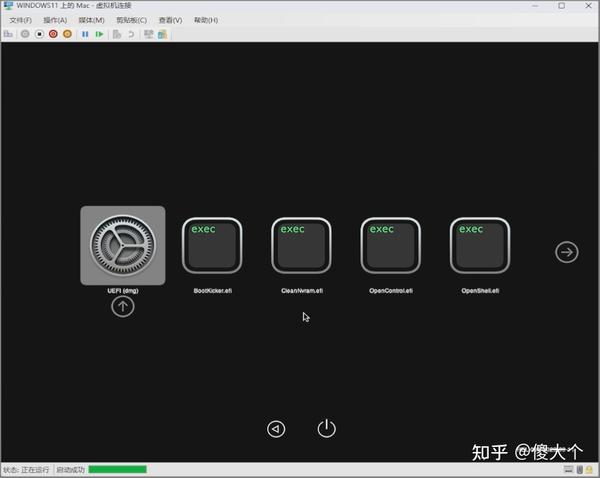Click the last toolbar icon beside enhanced session
This screenshot has width=600, height=478.
[x=163, y=34]
